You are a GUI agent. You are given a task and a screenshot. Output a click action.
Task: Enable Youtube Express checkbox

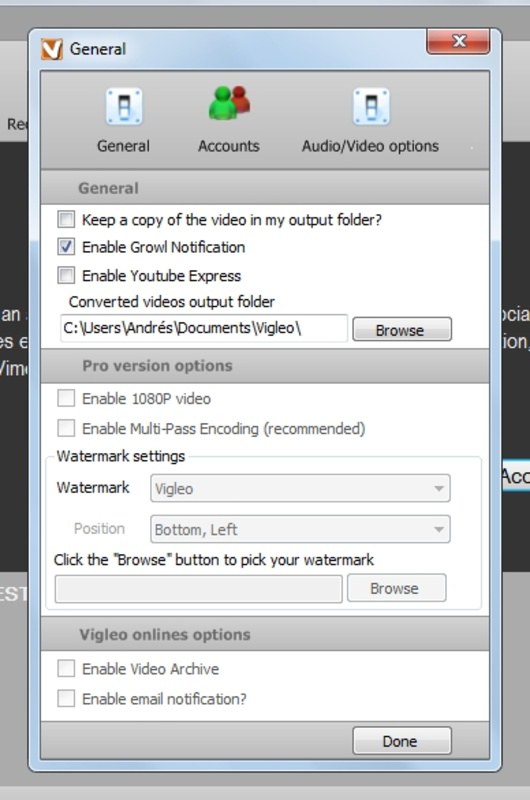(x=66, y=275)
